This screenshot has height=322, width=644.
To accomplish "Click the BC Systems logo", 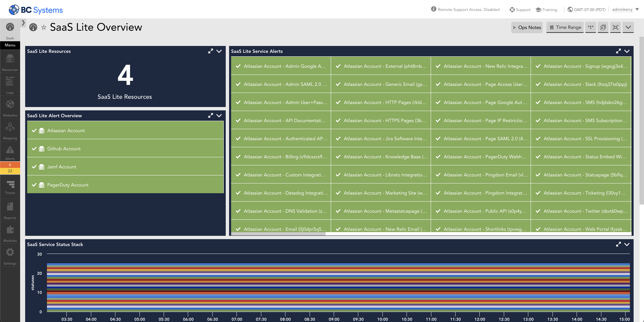I will click(x=36, y=10).
